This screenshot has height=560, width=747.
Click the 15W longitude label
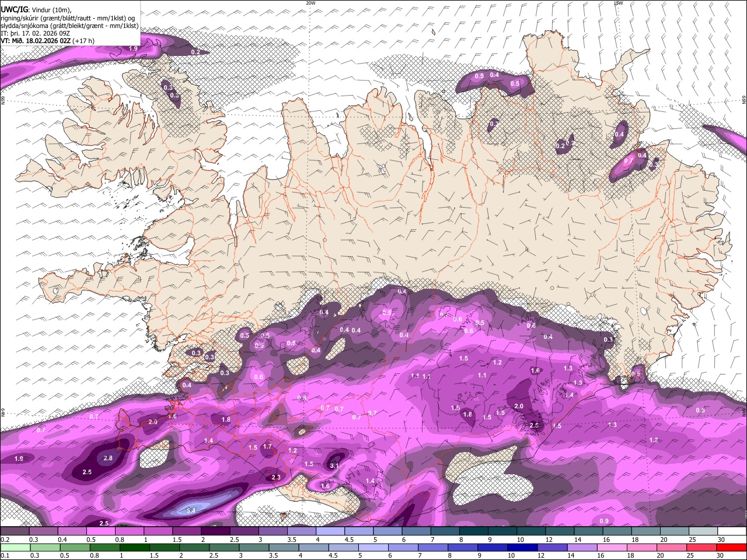click(x=618, y=3)
